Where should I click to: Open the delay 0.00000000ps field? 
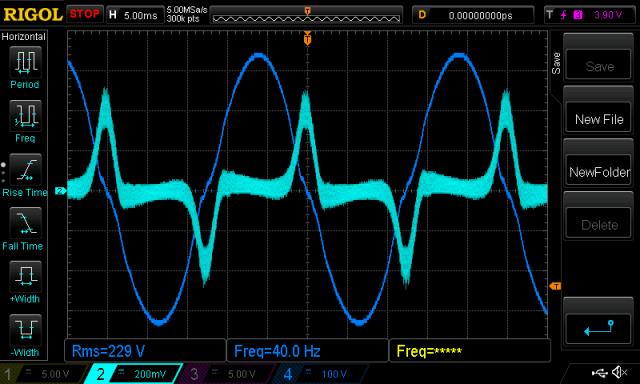click(x=473, y=15)
